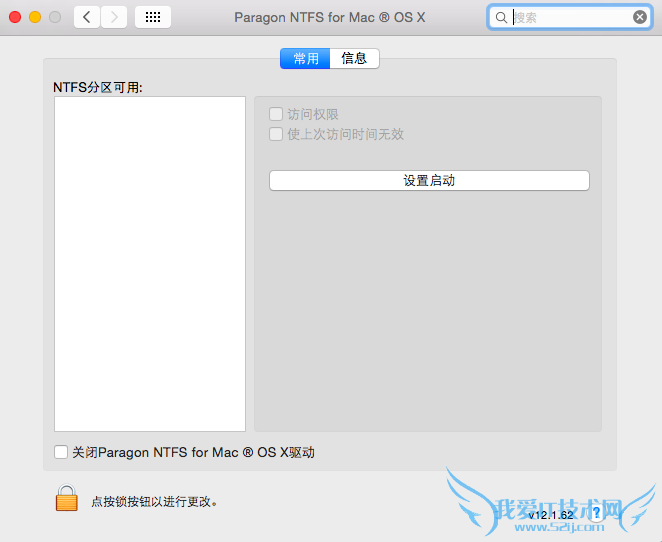Switch to the 常用 tab

305,58
